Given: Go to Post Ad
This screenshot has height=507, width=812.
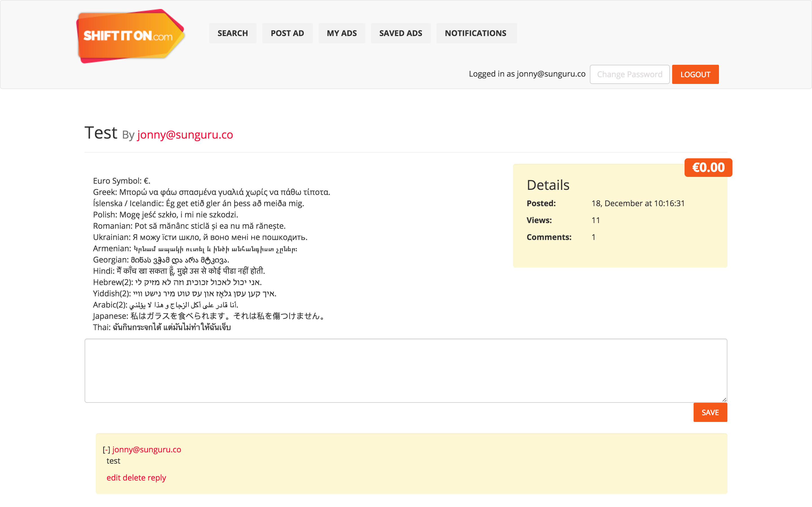Looking at the screenshot, I should pos(287,33).
